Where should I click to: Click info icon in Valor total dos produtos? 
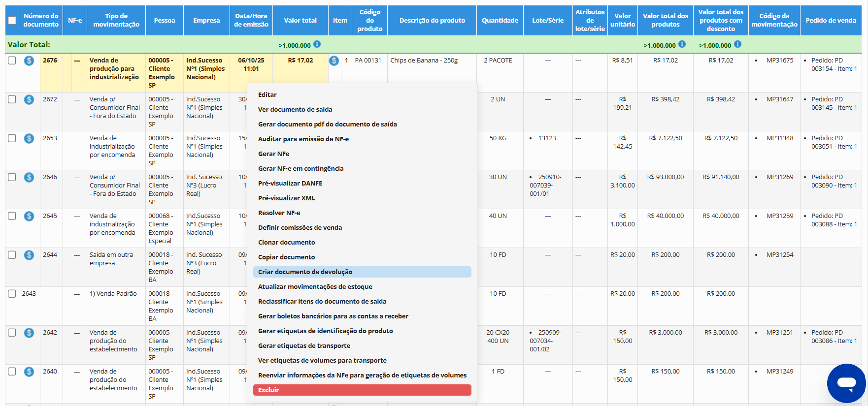(x=682, y=44)
